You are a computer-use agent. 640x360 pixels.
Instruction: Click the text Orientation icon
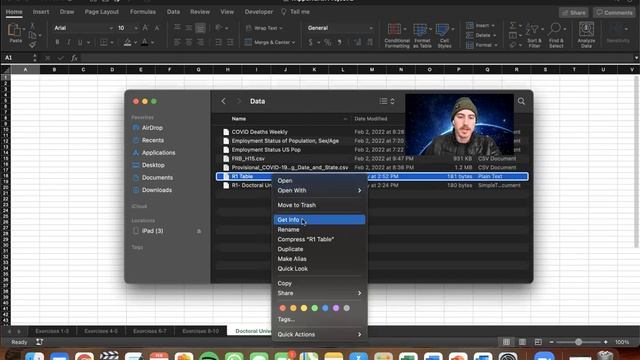click(219, 28)
